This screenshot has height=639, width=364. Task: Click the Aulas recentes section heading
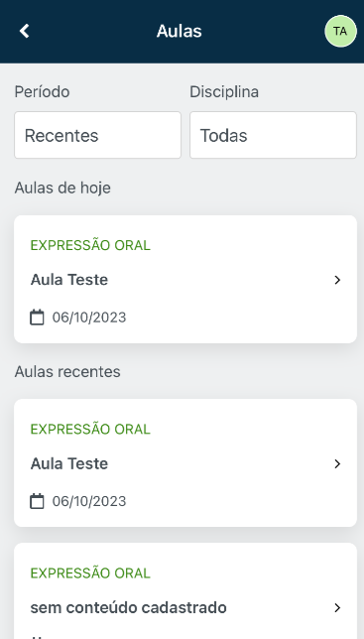coord(67,372)
